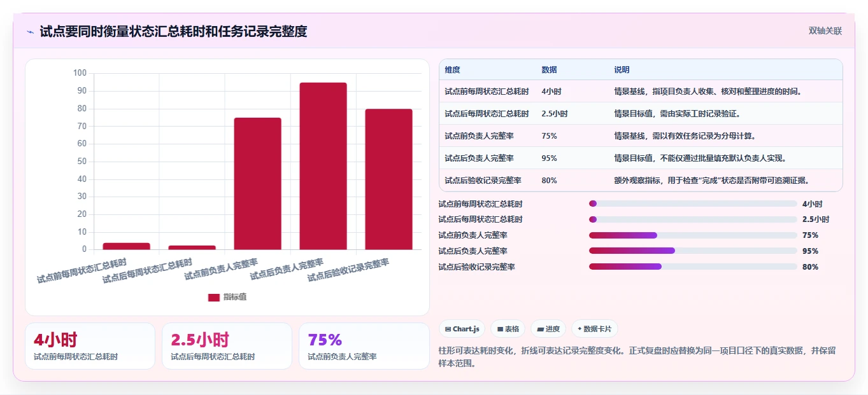Viewport: 868px width, 395px height.
Task: Click the 指标值 legend text below the chart
Action: point(234,297)
